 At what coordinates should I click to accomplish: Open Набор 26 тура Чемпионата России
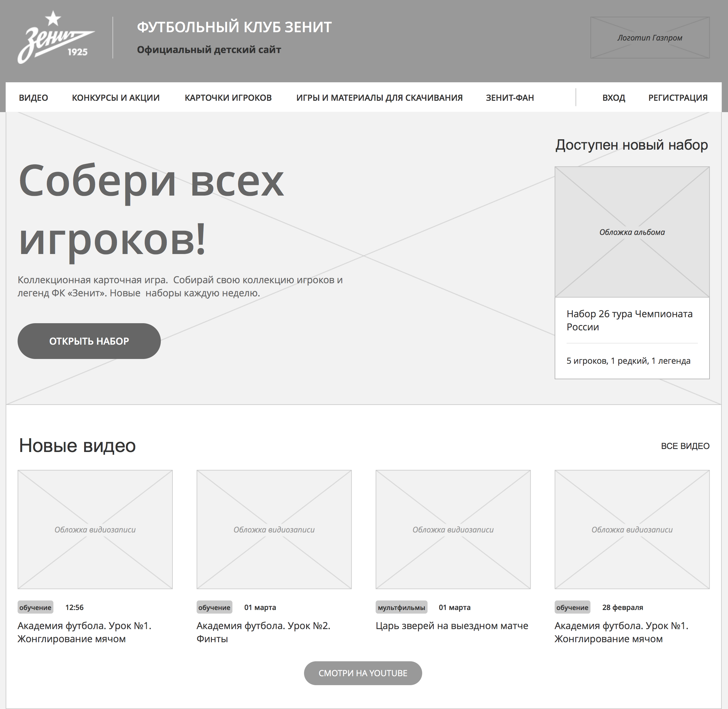tap(629, 320)
